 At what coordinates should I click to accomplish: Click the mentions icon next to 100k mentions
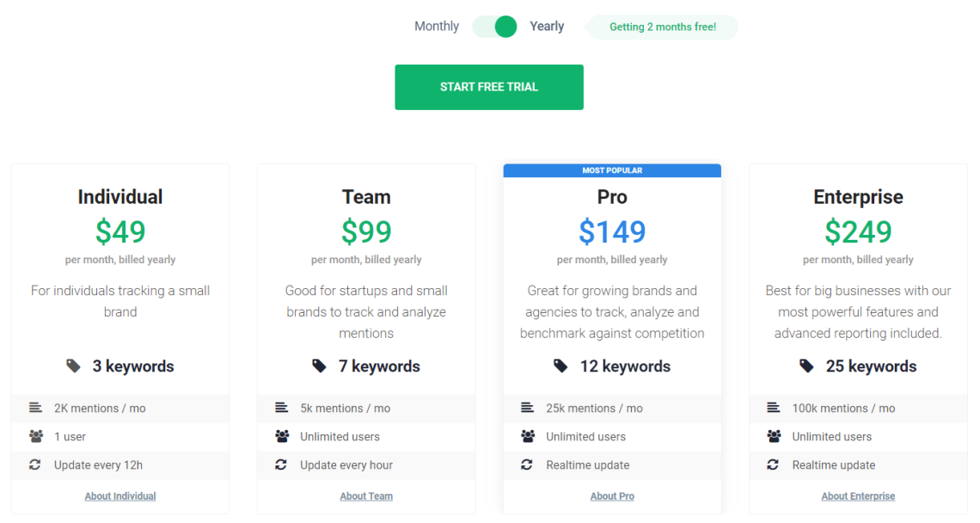click(774, 408)
